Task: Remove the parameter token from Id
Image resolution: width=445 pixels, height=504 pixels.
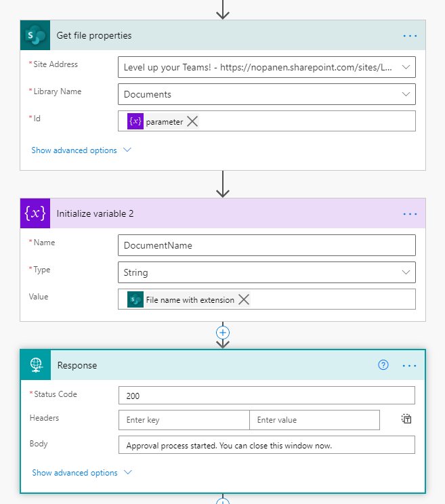Action: 193,121
